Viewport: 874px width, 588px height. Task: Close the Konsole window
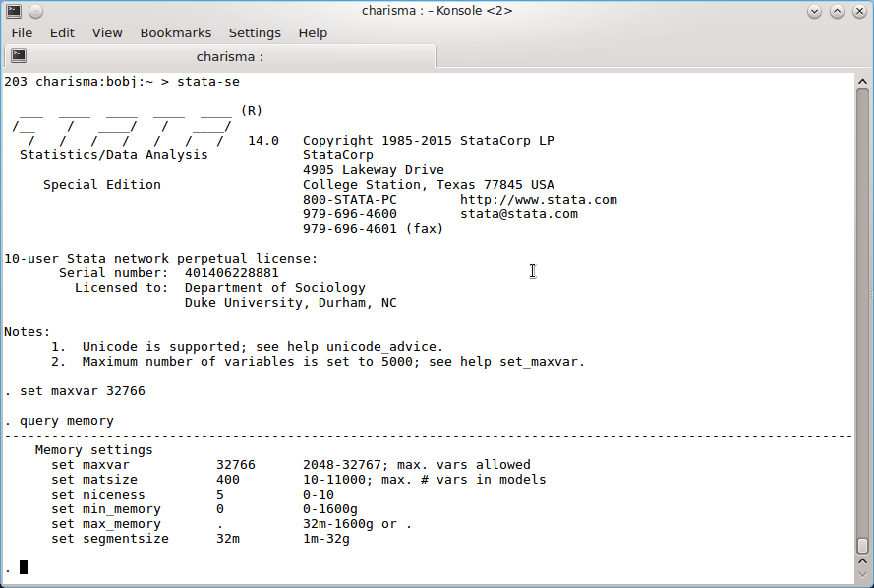[859, 11]
